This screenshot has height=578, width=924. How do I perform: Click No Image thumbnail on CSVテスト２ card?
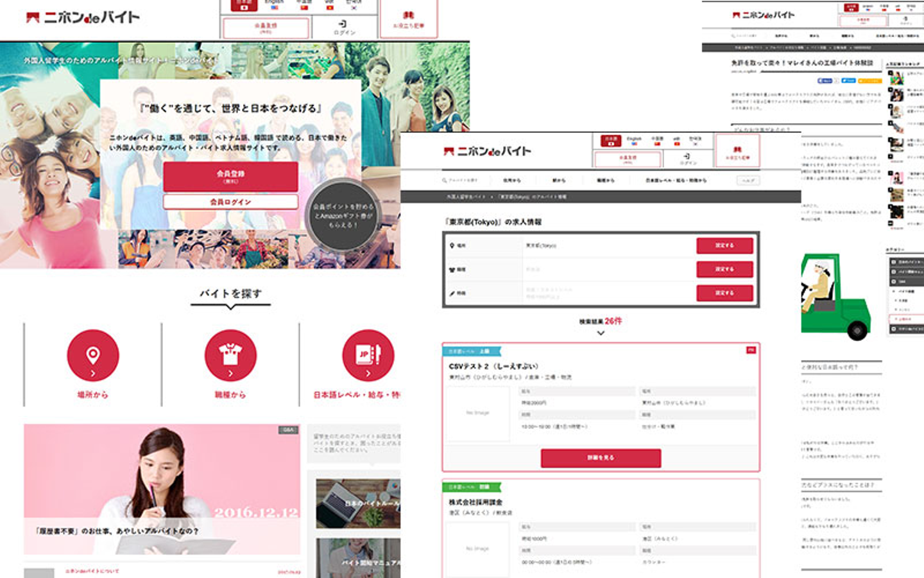(x=477, y=414)
